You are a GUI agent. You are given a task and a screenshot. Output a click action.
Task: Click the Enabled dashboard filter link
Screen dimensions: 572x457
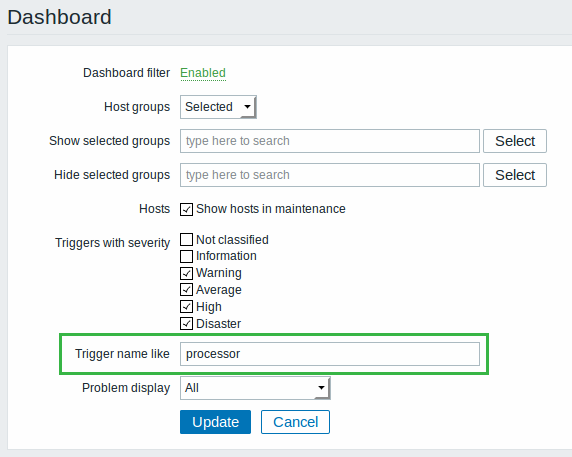(x=203, y=73)
